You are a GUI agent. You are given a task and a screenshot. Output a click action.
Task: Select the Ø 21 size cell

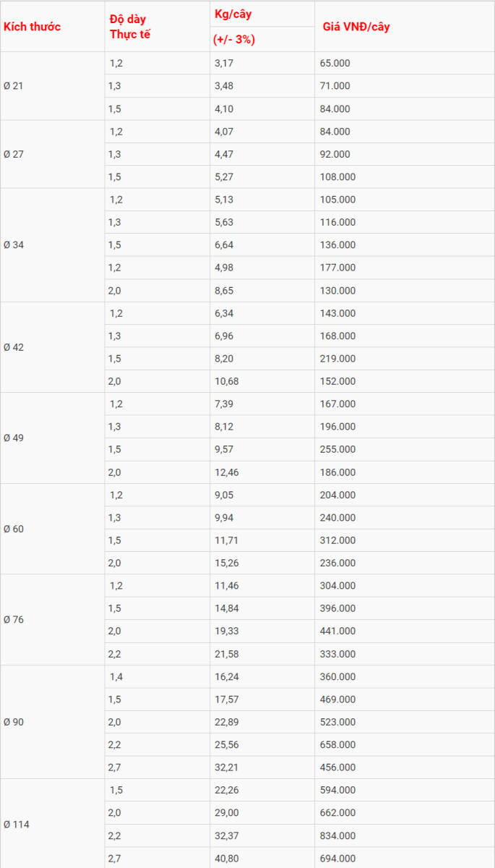[x=52, y=86]
